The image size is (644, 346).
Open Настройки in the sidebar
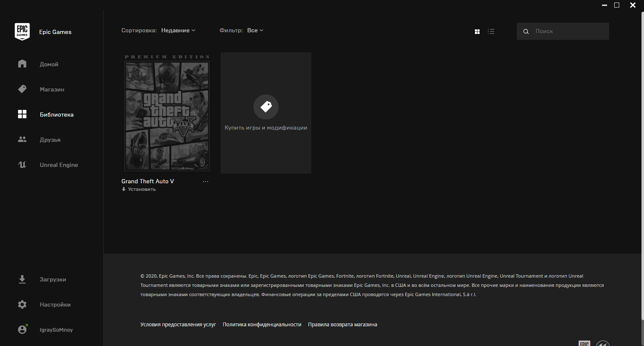click(55, 304)
